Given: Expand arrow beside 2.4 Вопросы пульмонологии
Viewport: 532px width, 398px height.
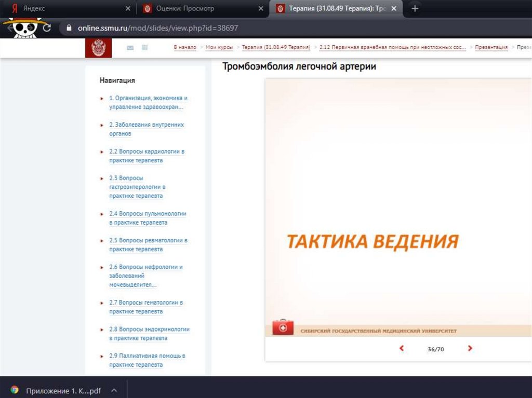Looking at the screenshot, I should tap(102, 214).
